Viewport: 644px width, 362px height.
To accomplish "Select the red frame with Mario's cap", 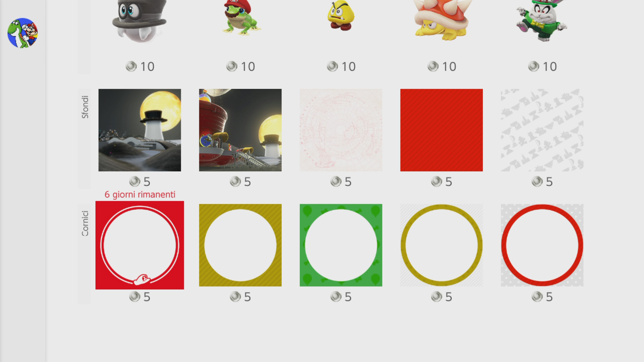I will (140, 245).
